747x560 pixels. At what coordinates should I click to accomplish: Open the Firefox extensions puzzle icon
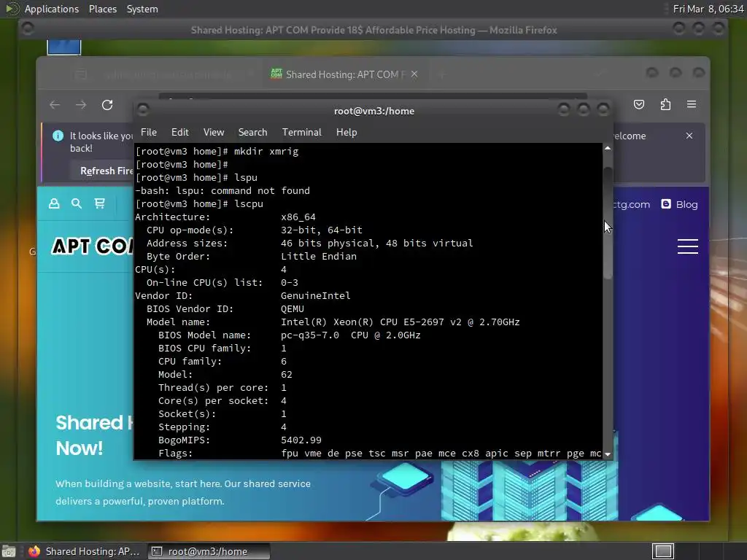665,104
